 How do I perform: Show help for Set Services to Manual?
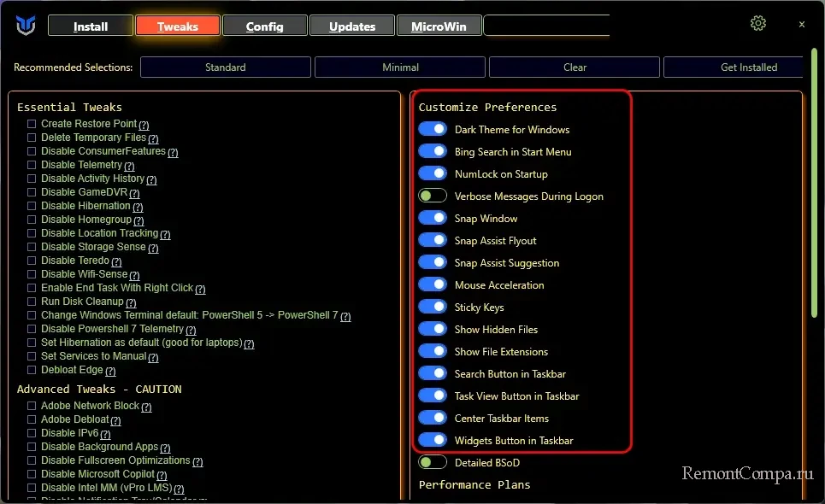pyautogui.click(x=153, y=357)
